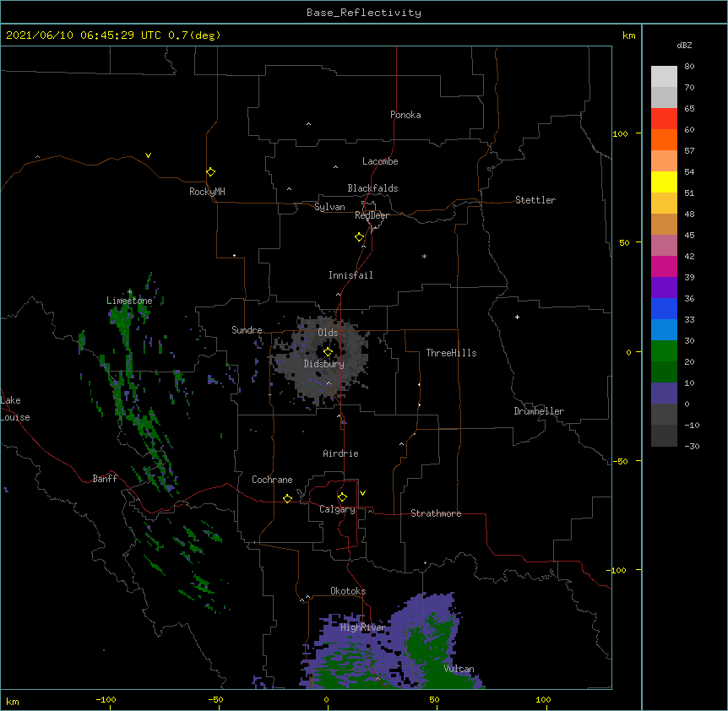The width and height of the screenshot is (728, 711).
Task: Click the Base_Reflectivity title
Action: [364, 13]
